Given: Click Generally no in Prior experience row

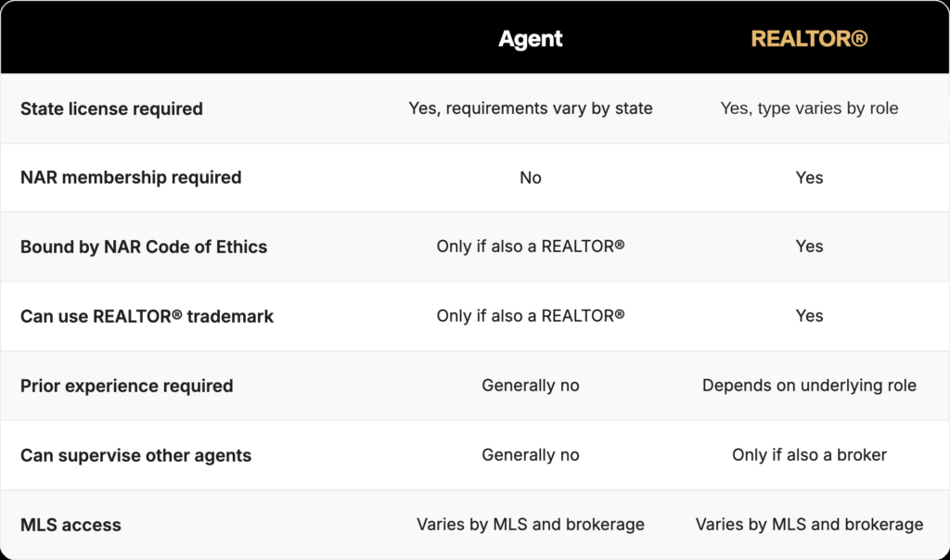Looking at the screenshot, I should point(530,386).
